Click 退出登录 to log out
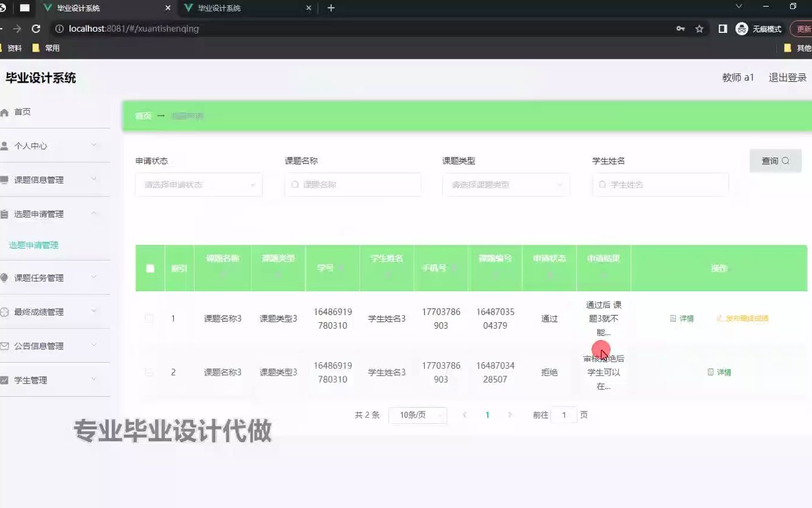Screen dimensions: 812x508 tap(787, 77)
